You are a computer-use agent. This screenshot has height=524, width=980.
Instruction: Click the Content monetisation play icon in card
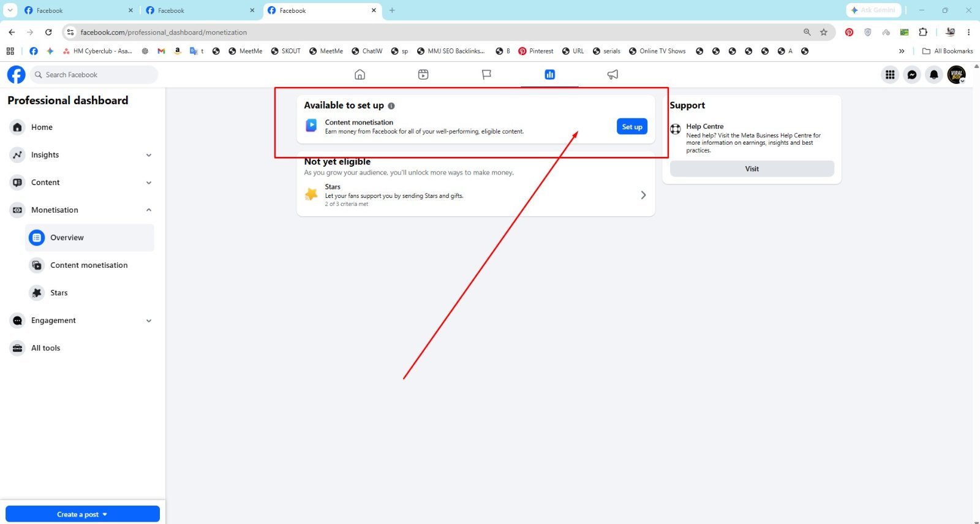pyautogui.click(x=311, y=126)
